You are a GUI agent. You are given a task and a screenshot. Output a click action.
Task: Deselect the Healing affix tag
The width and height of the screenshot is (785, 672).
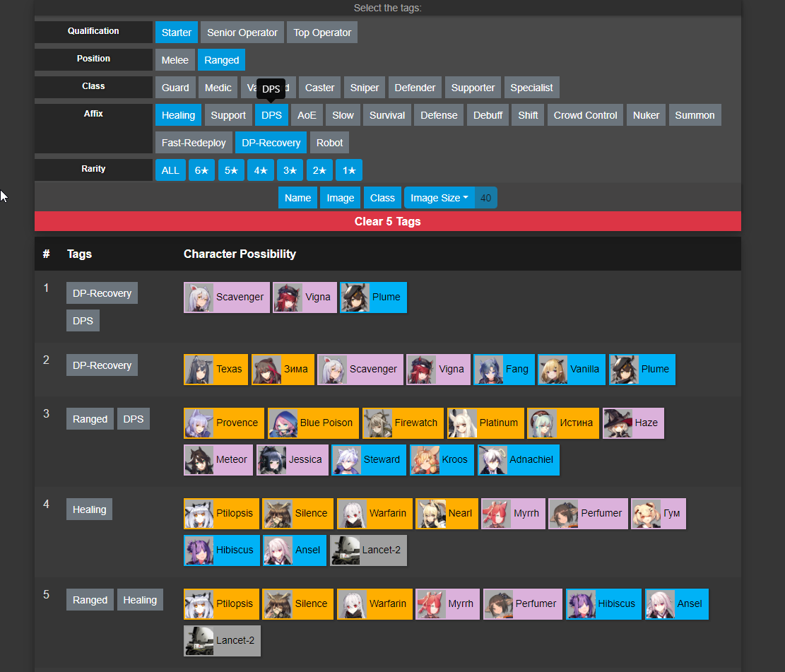click(178, 115)
